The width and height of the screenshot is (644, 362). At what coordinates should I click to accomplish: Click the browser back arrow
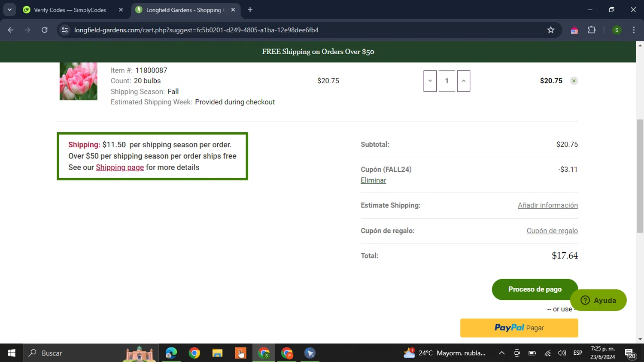coord(11,30)
